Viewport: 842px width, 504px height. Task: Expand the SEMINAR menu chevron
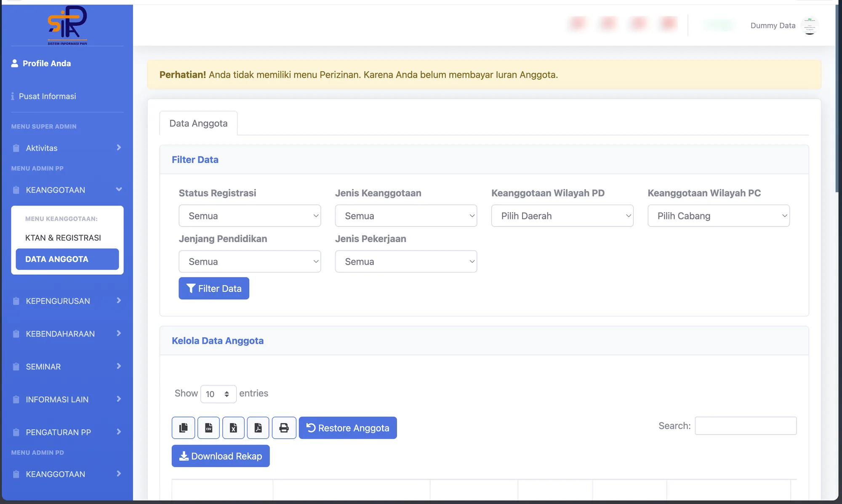pos(119,366)
